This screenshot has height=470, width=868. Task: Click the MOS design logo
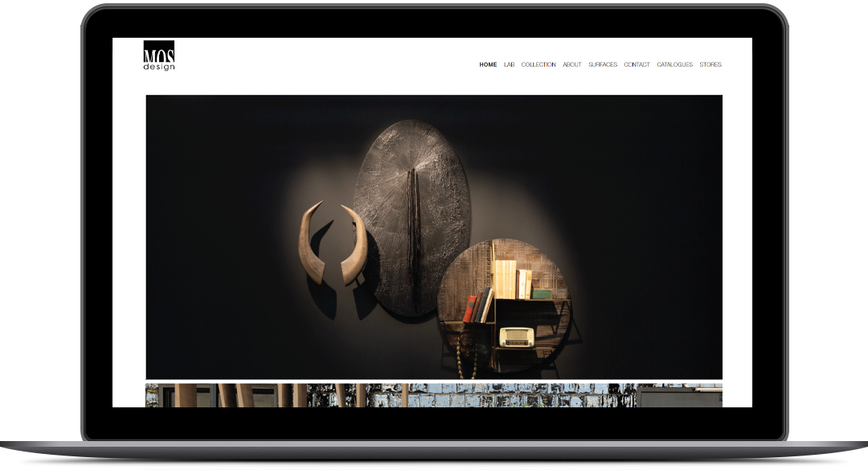click(159, 56)
